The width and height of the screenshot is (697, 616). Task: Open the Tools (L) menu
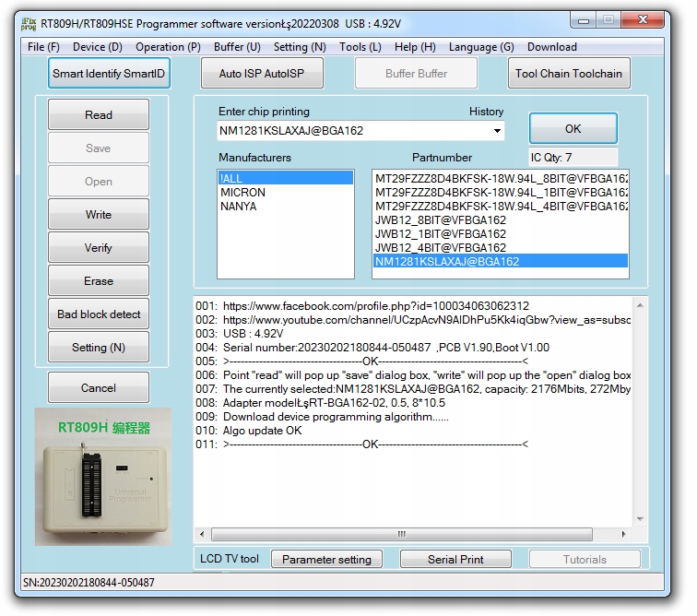pos(360,47)
